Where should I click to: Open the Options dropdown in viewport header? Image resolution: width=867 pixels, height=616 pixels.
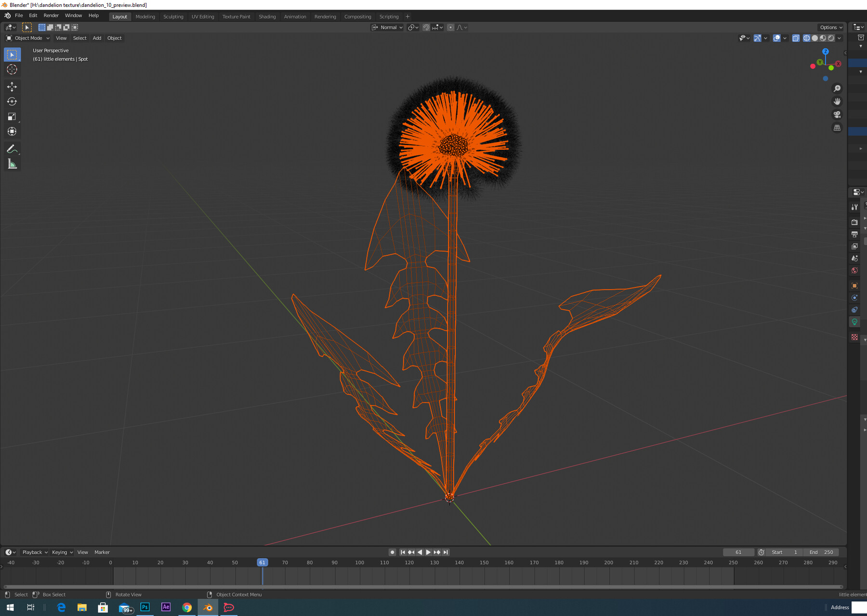coord(830,27)
